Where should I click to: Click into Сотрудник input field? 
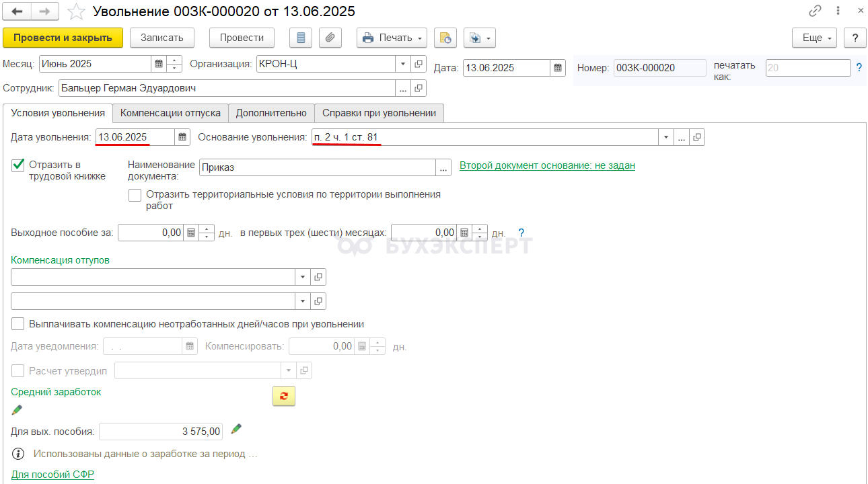tap(227, 88)
